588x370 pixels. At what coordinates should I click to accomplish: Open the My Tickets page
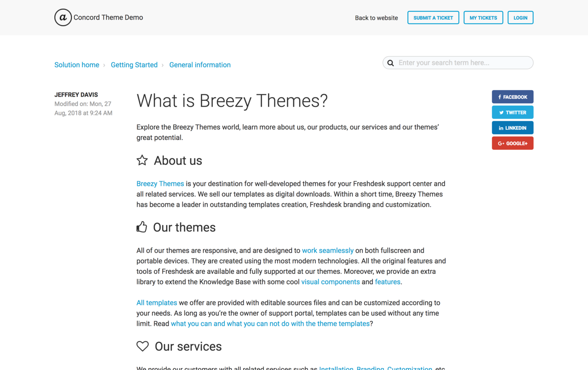click(483, 18)
